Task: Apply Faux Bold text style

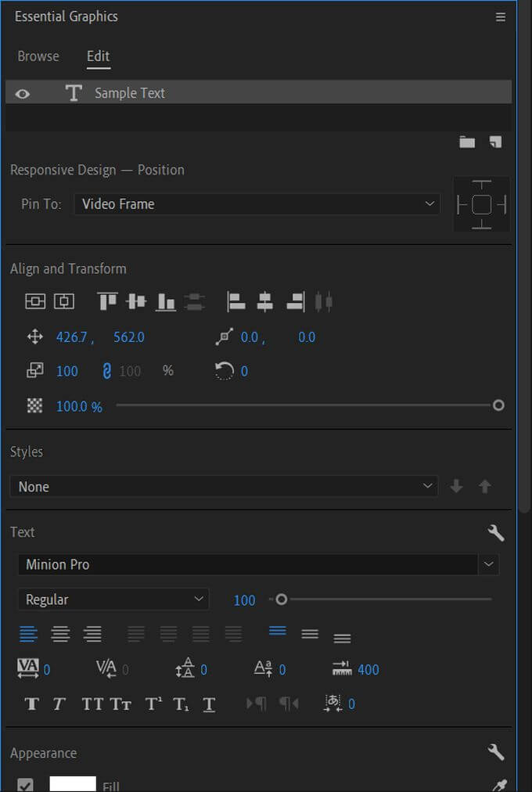Action: click(32, 704)
